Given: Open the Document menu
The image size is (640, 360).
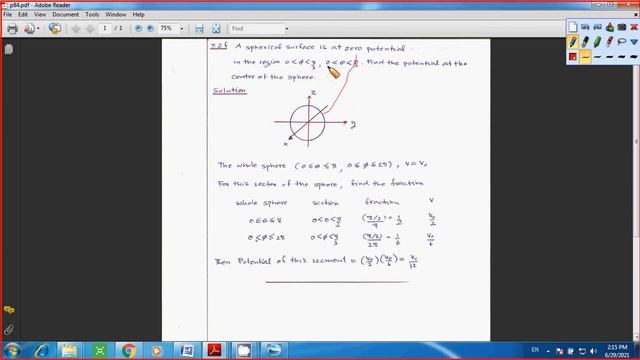Looking at the screenshot, I should click(65, 14).
